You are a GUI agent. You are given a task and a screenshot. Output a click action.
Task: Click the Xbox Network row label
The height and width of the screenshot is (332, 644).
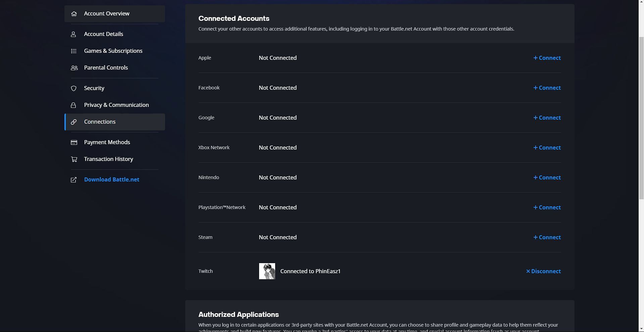click(x=214, y=148)
